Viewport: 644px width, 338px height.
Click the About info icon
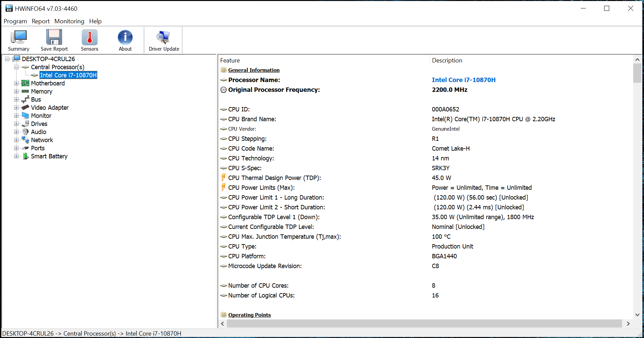tap(125, 37)
